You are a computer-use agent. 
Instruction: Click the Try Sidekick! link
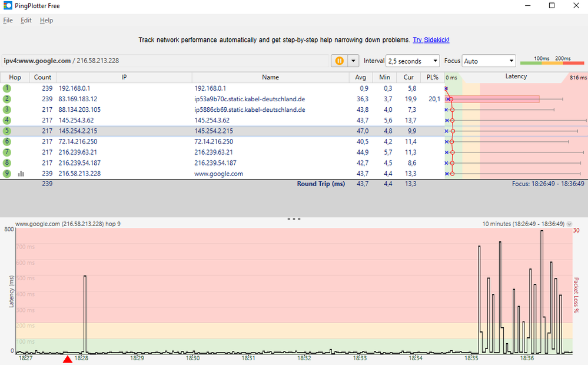(x=431, y=40)
